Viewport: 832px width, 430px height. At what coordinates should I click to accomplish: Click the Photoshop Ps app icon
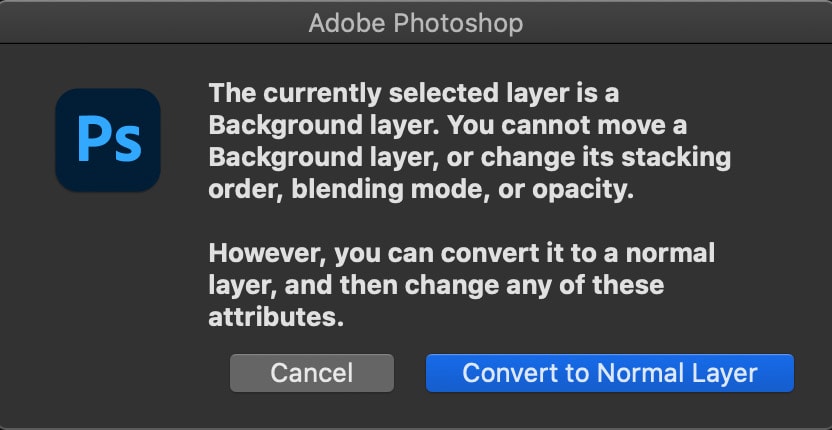[108, 140]
